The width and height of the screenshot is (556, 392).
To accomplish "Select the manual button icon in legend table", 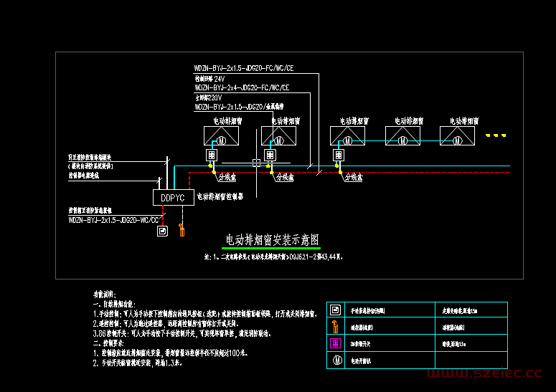I will click(x=336, y=310).
